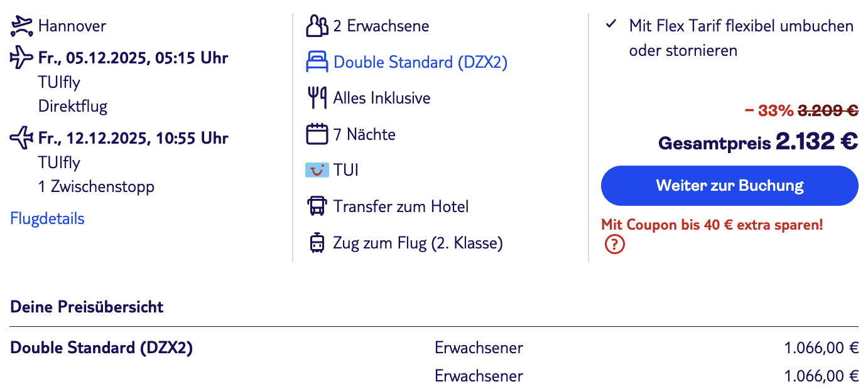Viewport: 868px width, 389px height.
Task: Click the outbound flight airplane icon
Action: coord(21,58)
